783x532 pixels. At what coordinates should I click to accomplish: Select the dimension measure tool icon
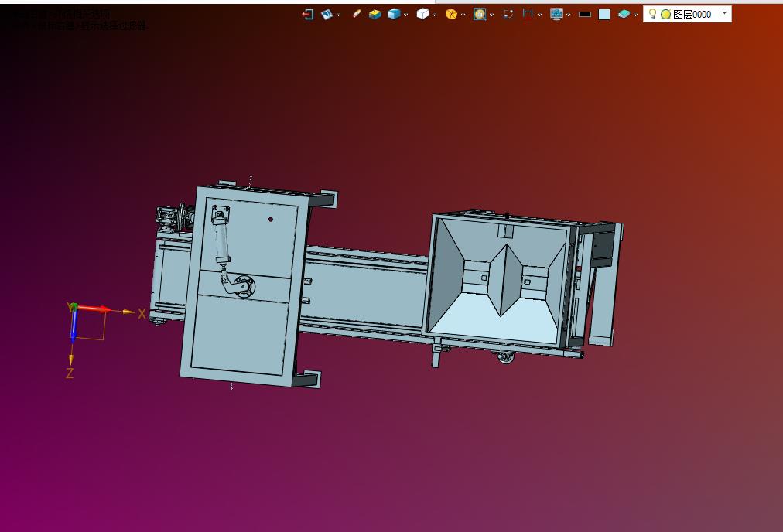[x=528, y=14]
